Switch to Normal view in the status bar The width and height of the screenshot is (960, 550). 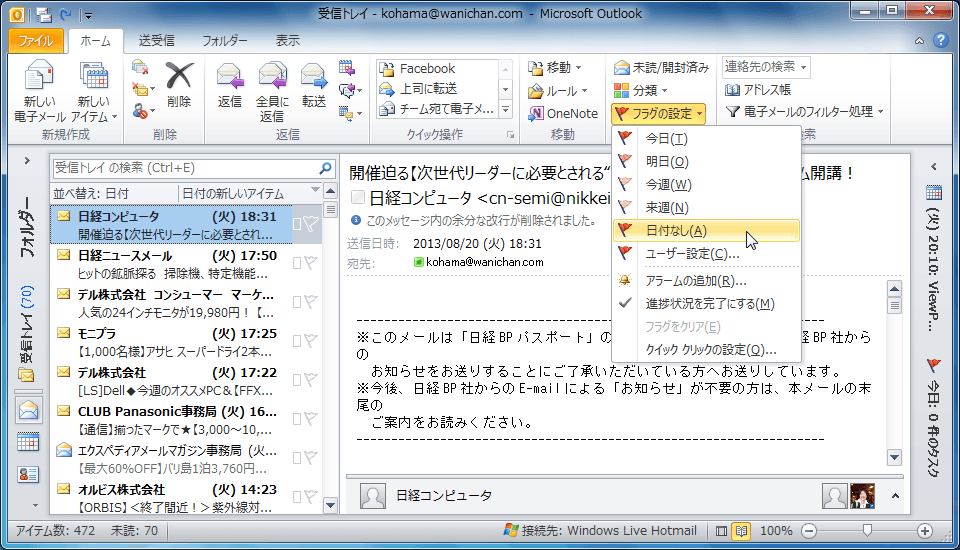(x=722, y=531)
